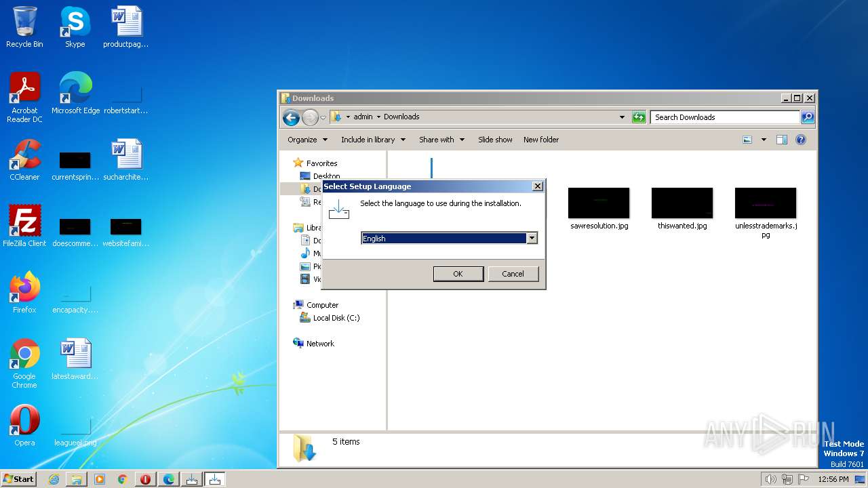Open the Recycle Bin desktop icon
The width and height of the screenshot is (868, 488).
point(24,27)
